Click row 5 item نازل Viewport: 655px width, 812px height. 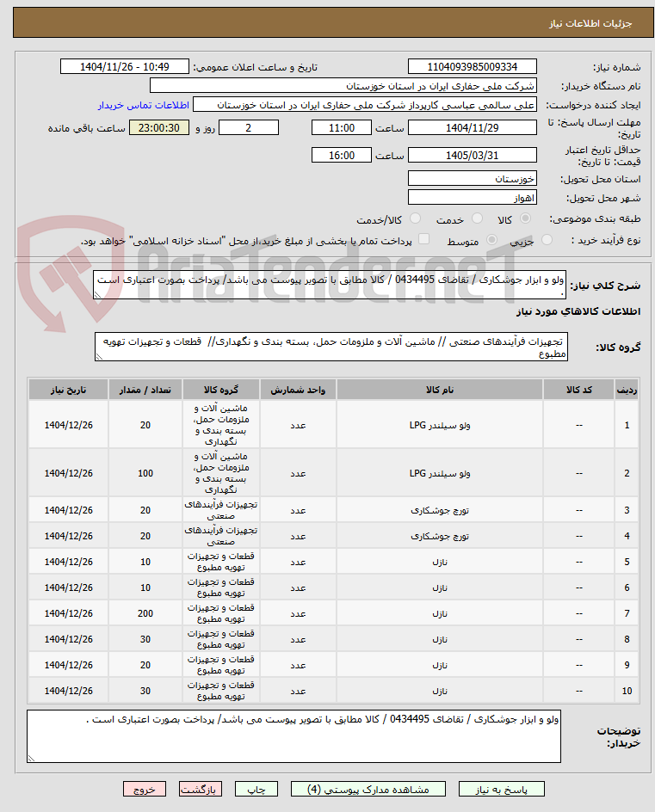[440, 563]
